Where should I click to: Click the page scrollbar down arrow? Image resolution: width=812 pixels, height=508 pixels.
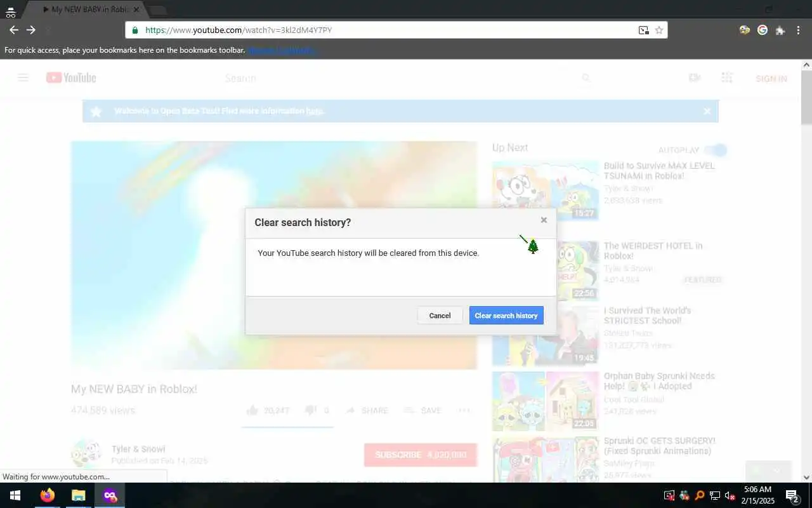tap(806, 478)
